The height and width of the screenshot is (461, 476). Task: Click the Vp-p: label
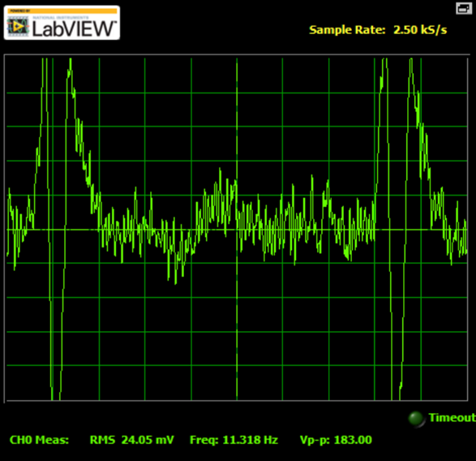coord(315,440)
